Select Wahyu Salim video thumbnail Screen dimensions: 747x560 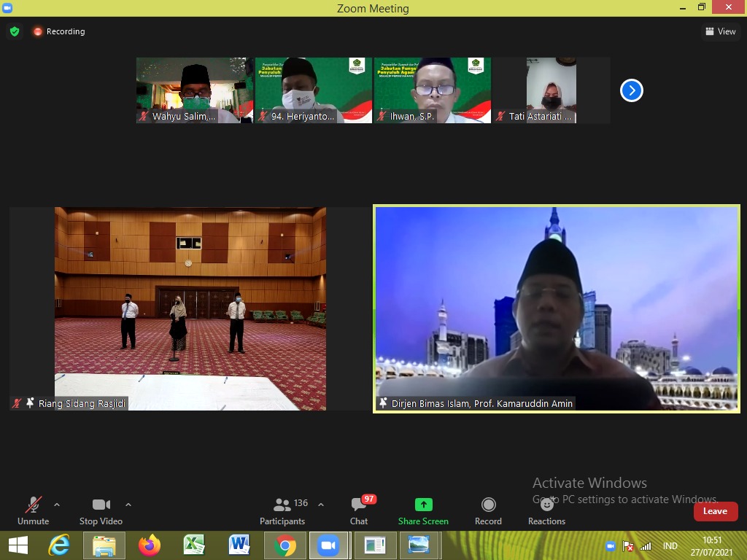pyautogui.click(x=195, y=90)
